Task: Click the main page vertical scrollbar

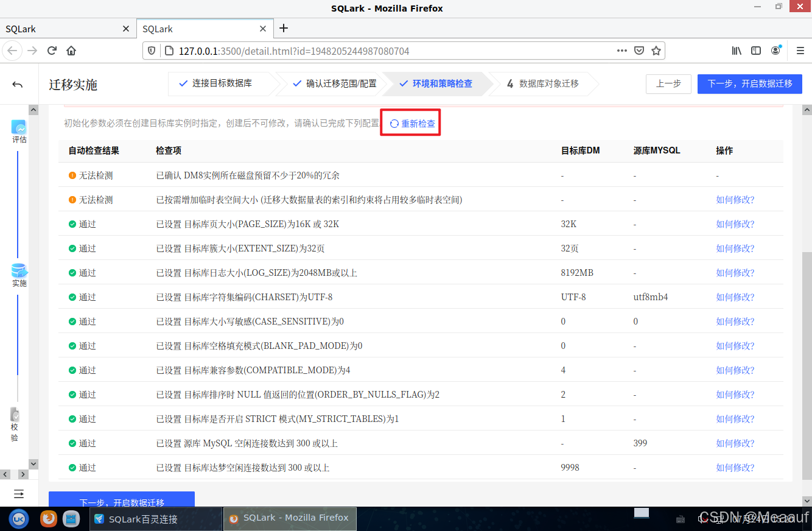Action: click(x=807, y=365)
